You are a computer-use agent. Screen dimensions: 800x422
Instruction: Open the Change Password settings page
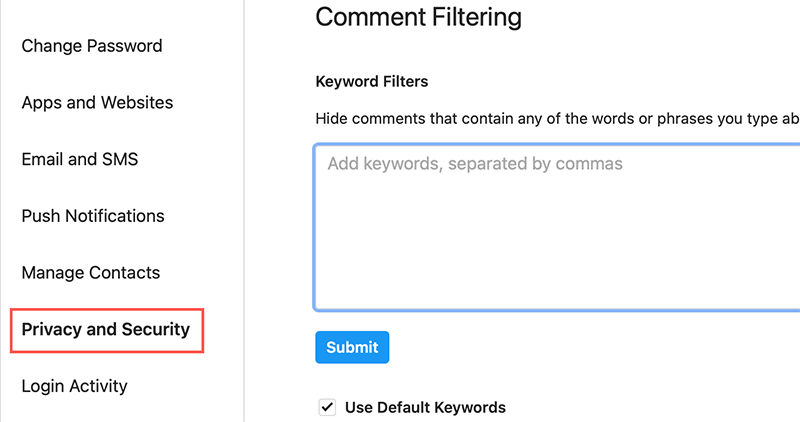92,46
